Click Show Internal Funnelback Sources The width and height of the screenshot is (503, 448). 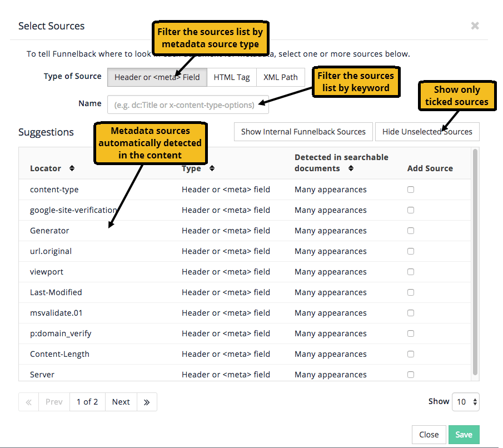(303, 131)
